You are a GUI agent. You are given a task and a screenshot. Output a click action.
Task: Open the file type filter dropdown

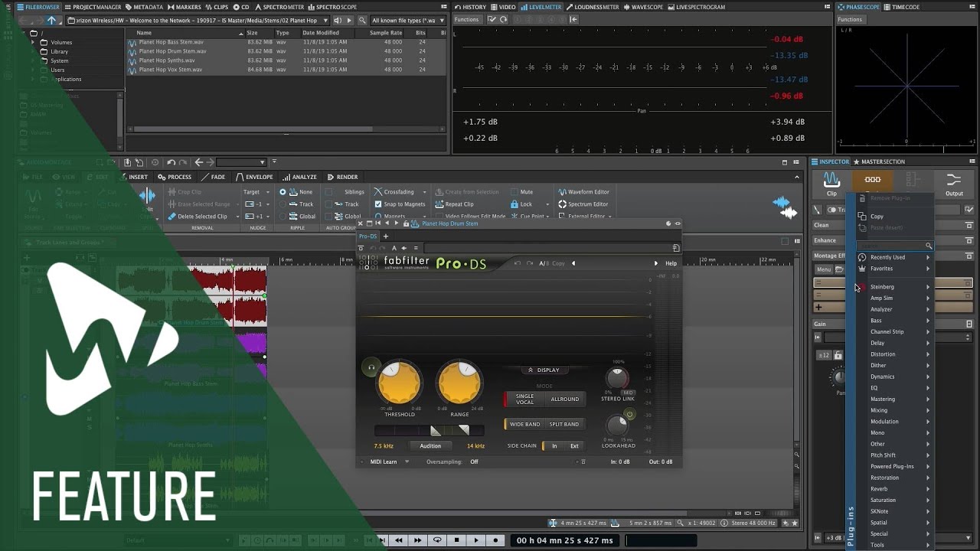click(408, 21)
